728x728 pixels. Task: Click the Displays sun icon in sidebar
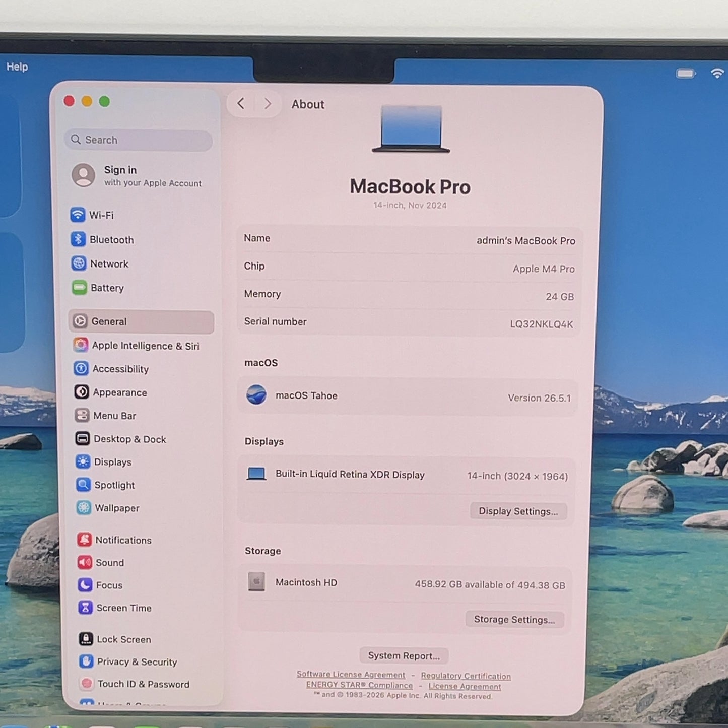tap(83, 461)
